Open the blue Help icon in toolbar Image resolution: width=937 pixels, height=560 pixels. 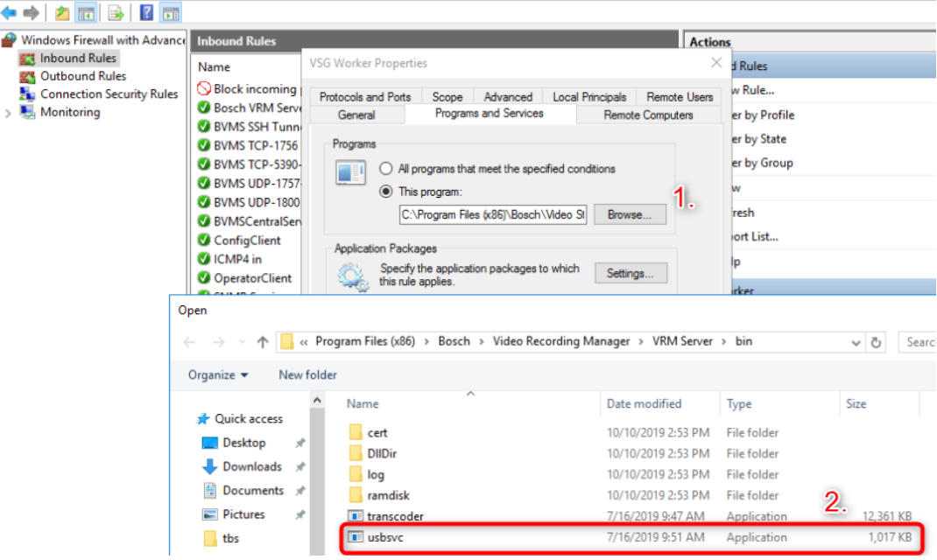pos(146,12)
